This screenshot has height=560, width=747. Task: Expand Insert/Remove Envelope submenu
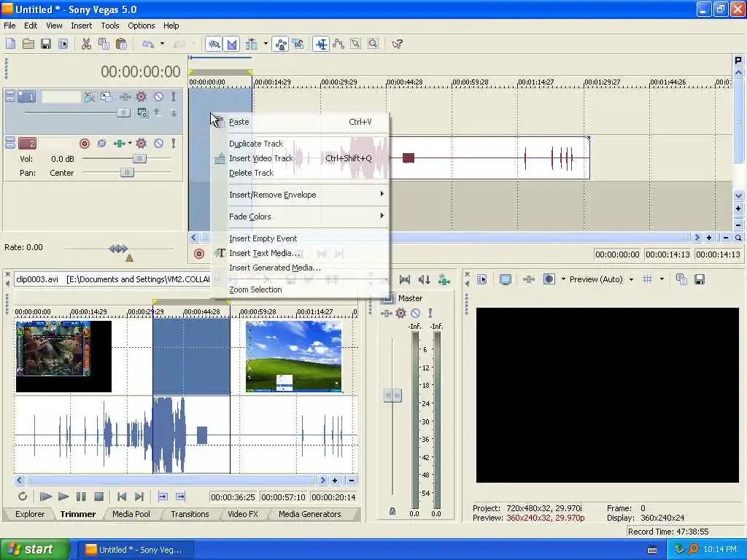click(300, 195)
